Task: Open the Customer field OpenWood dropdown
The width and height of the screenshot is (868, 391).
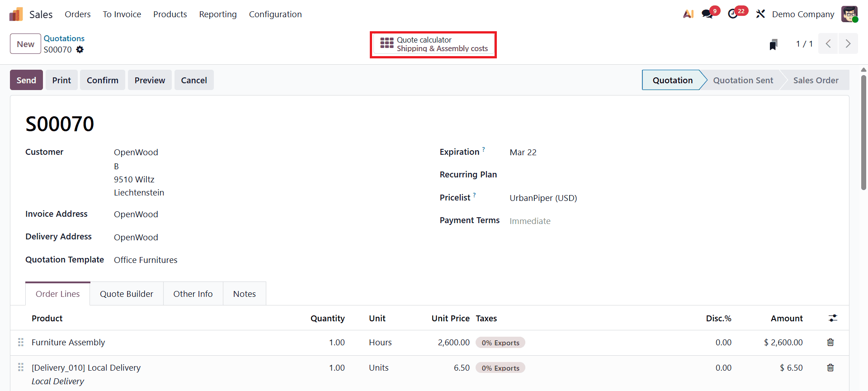Action: [136, 152]
